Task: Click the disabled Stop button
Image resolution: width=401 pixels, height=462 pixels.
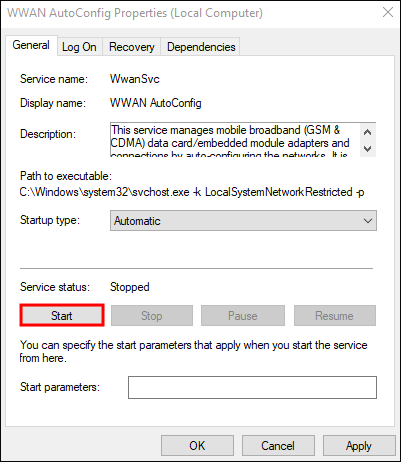Action: 152,315
